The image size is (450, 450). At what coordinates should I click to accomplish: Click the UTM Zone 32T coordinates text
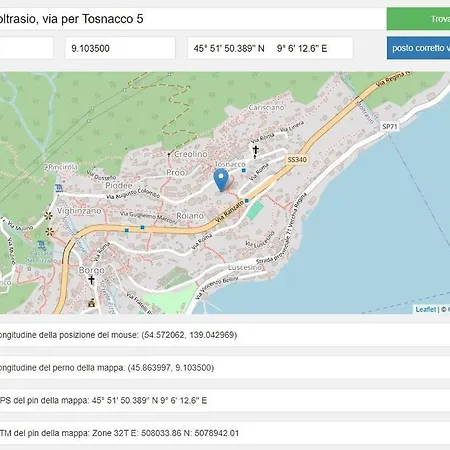point(165,433)
